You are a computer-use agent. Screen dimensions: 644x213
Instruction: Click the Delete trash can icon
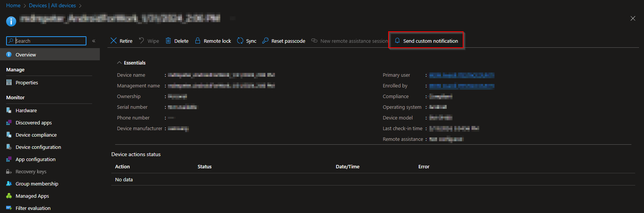coord(168,40)
